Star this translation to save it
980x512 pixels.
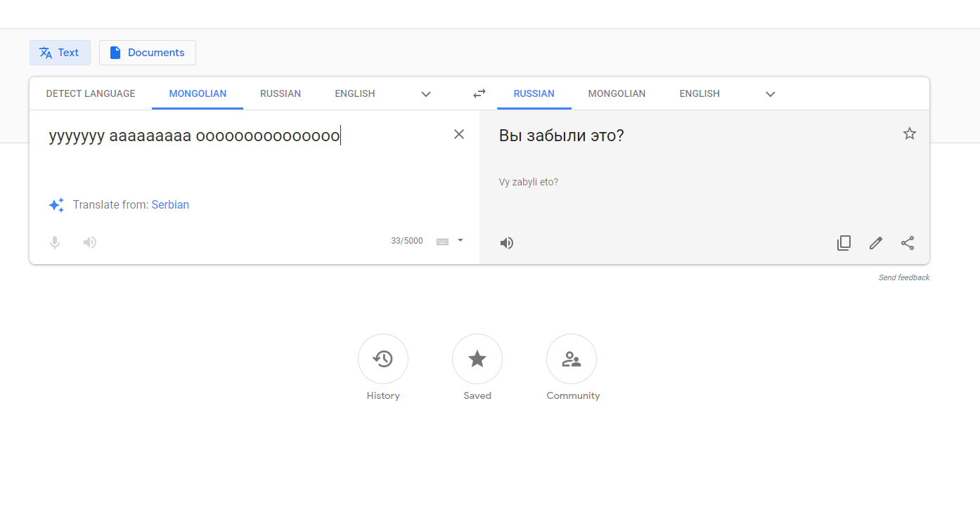pyautogui.click(x=909, y=133)
